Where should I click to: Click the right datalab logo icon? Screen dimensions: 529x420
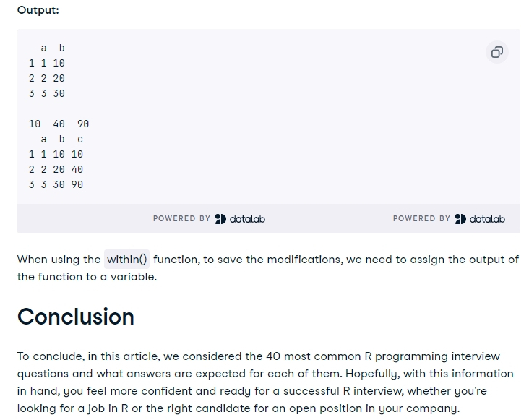460,219
